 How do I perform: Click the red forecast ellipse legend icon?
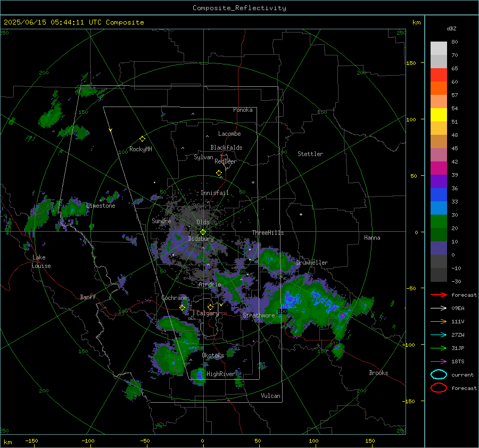coord(439,388)
